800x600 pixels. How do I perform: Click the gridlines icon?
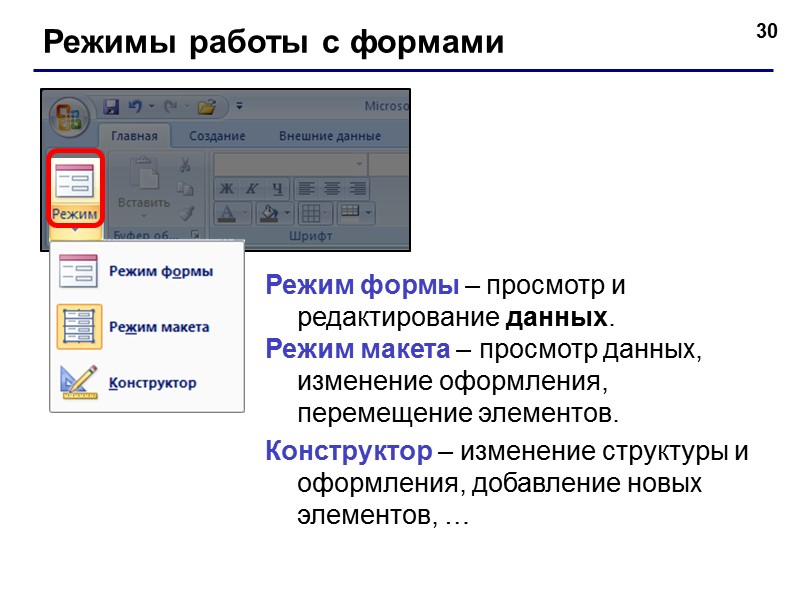click(x=311, y=213)
